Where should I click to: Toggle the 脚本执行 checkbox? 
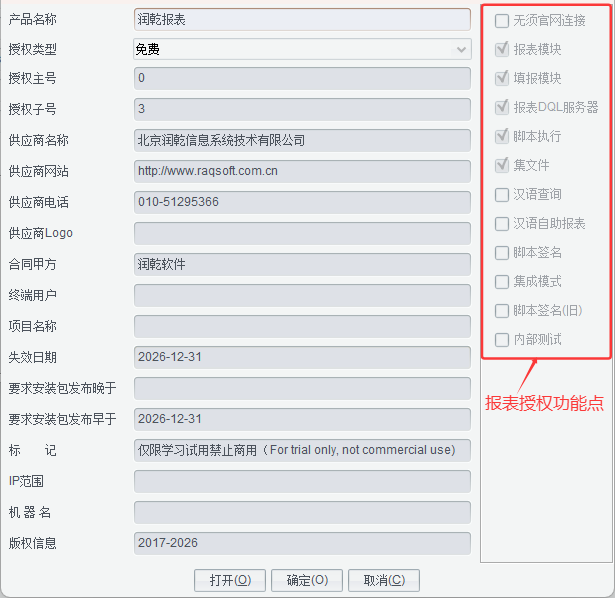502,136
